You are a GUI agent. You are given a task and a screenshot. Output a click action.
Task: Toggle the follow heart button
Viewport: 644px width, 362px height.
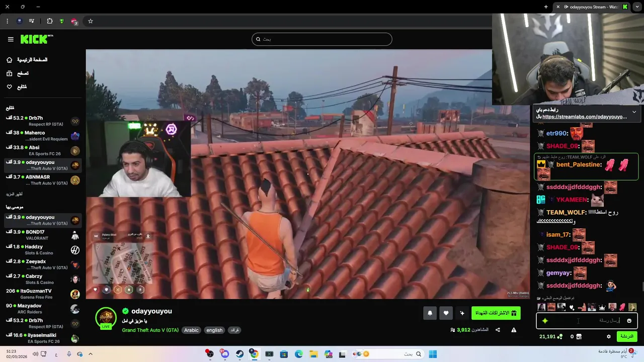tap(446, 313)
